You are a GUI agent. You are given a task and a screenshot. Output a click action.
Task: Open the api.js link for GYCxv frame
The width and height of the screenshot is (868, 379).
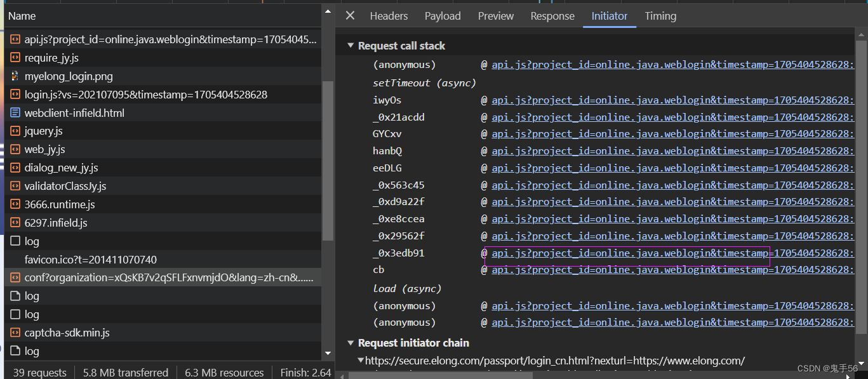[x=673, y=134]
